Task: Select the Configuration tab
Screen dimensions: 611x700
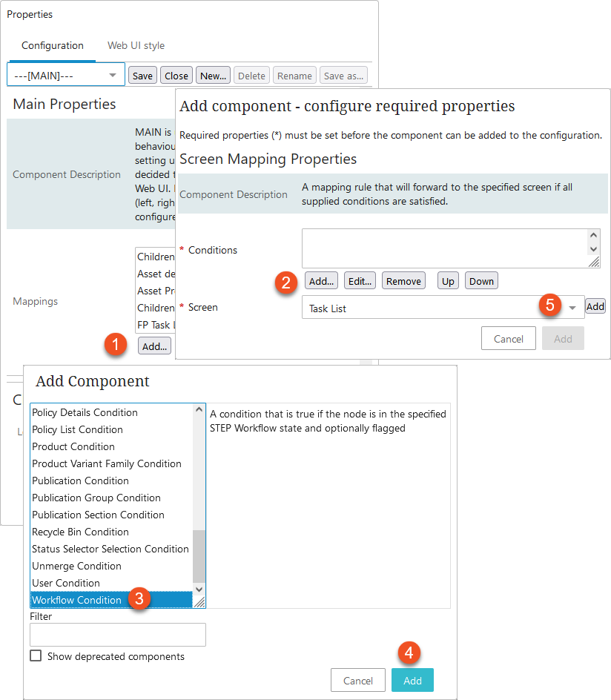Action: coord(53,45)
